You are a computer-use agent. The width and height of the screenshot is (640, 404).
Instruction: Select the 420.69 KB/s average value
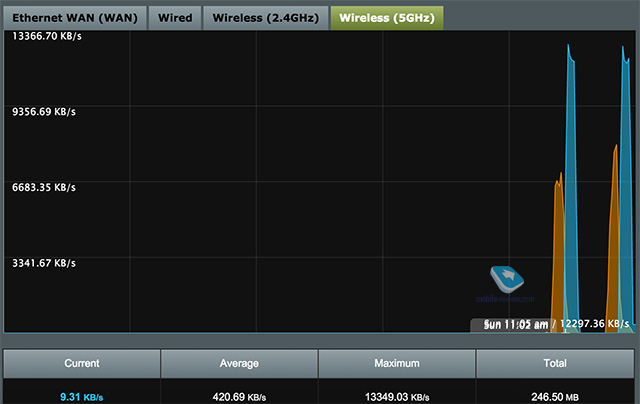(239, 396)
